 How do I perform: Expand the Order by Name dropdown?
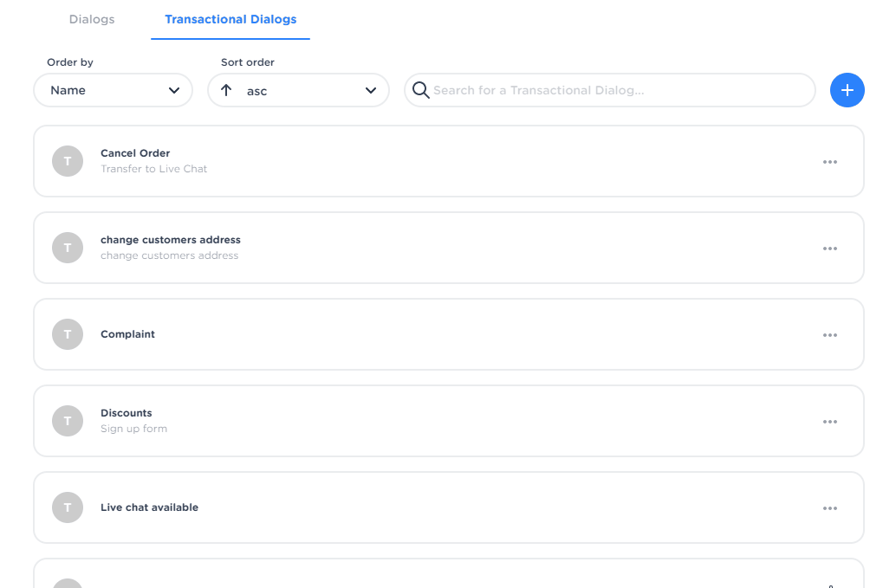click(113, 90)
